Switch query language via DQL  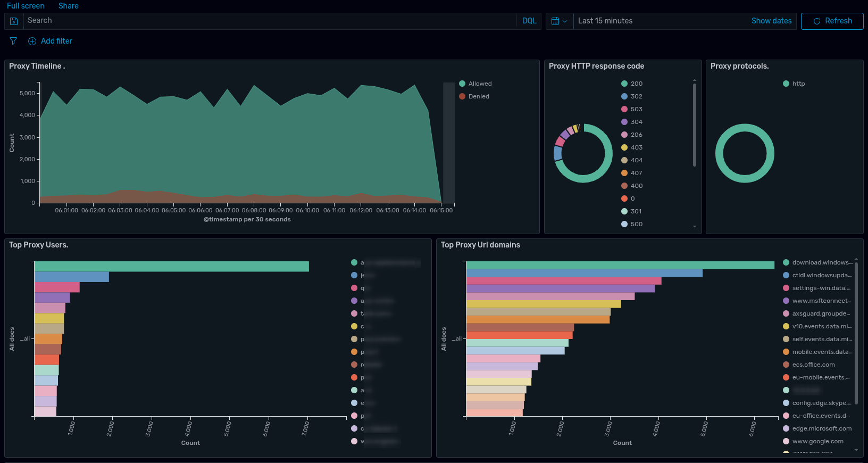pos(529,21)
